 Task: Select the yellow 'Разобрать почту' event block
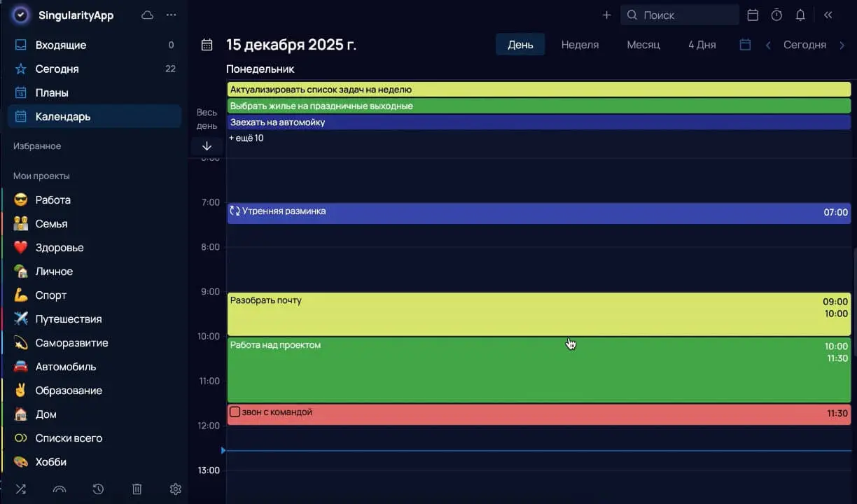point(518,314)
